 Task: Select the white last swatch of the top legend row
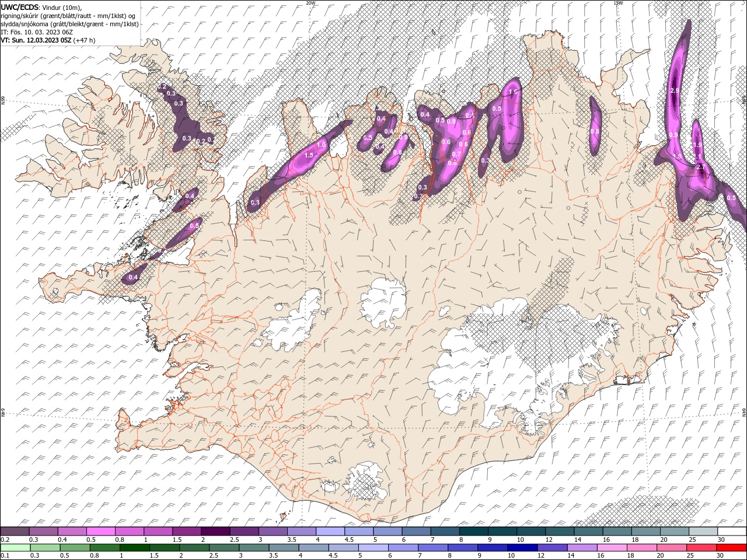pos(731,531)
